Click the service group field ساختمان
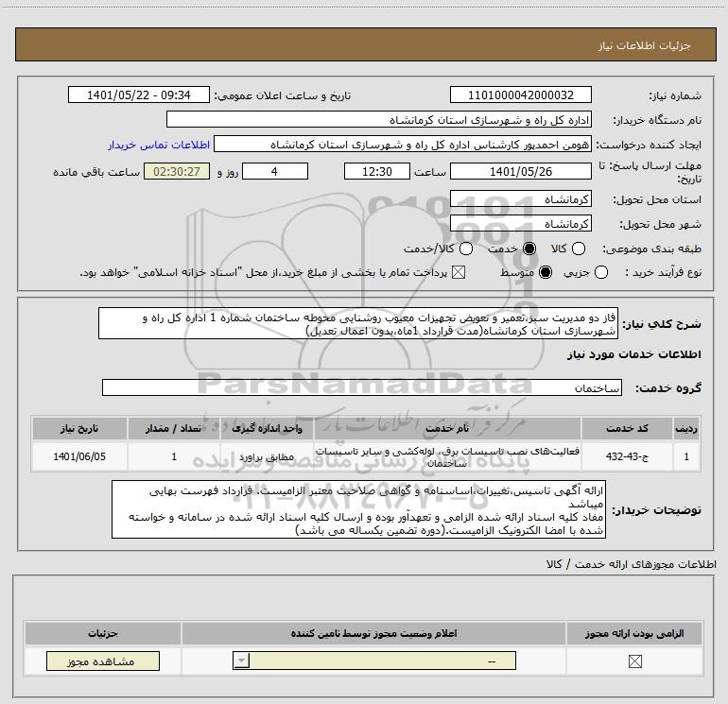The height and width of the screenshot is (704, 728). coord(362,387)
